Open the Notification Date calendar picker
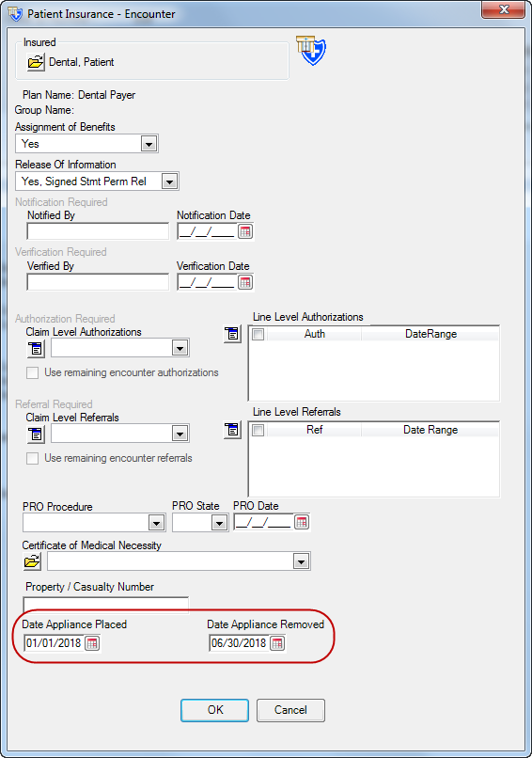The height and width of the screenshot is (758, 532). point(245,231)
